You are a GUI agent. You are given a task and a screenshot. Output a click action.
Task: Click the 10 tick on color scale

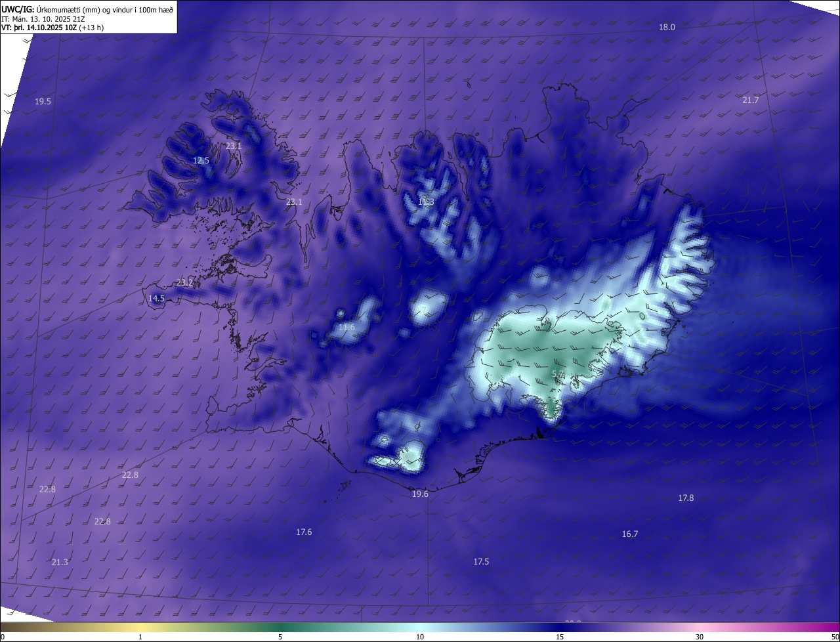point(420,637)
